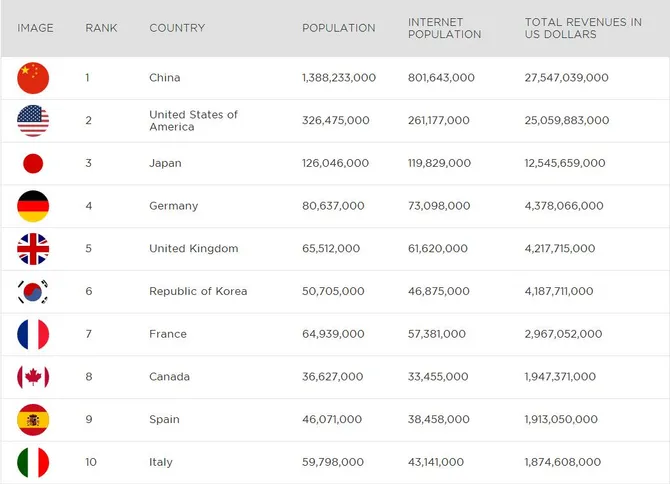Click the Image column header
670x484 pixels.
click(35, 28)
